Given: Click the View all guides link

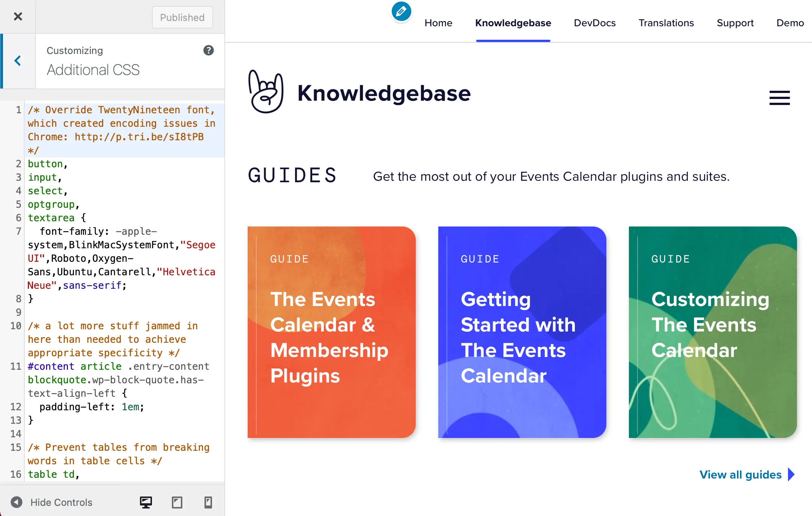Looking at the screenshot, I should pyautogui.click(x=740, y=475).
